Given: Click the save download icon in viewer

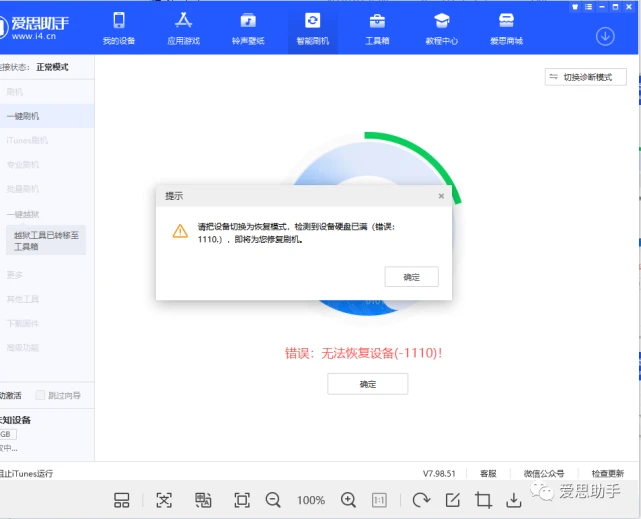Looking at the screenshot, I should [x=513, y=500].
